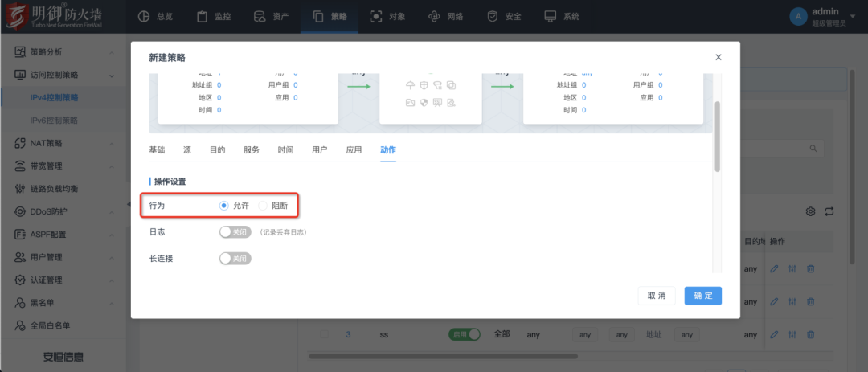868x372 pixels.
Task: Open the 总览 overview icon in top navigation
Action: pyautogui.click(x=144, y=17)
